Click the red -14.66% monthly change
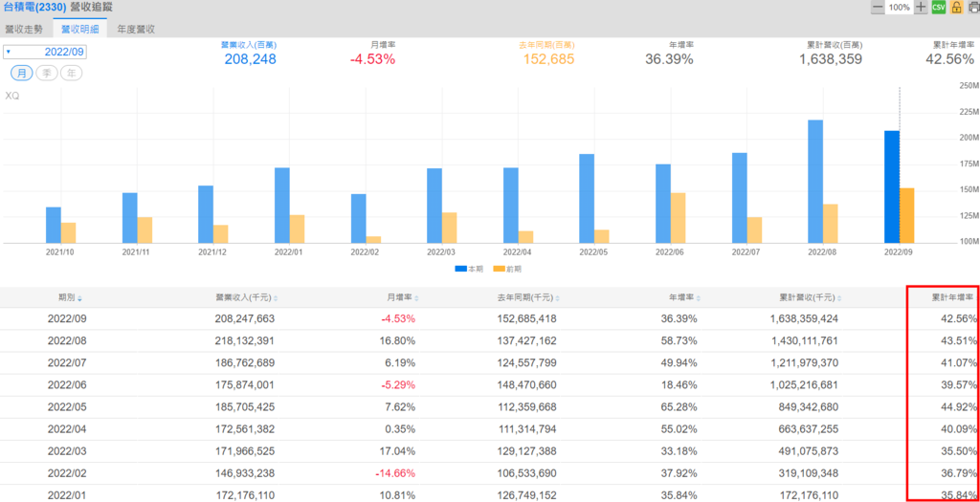Viewport: 980px width, 502px height. point(395,474)
